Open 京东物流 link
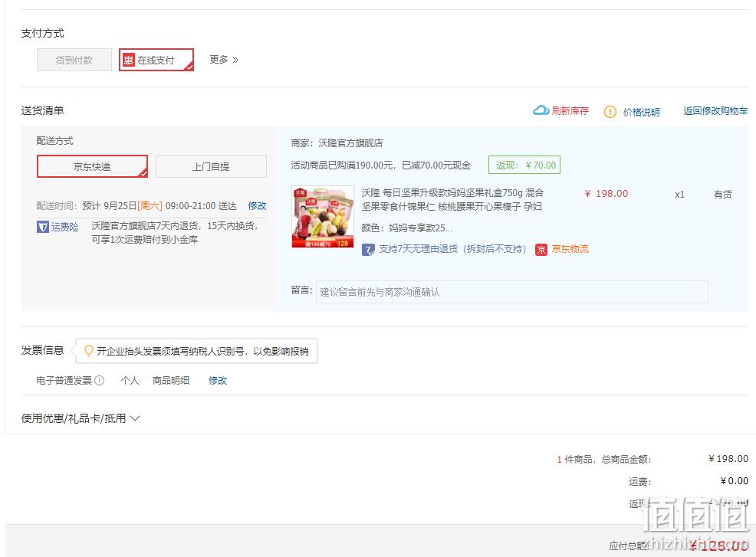This screenshot has width=756, height=557. (570, 249)
